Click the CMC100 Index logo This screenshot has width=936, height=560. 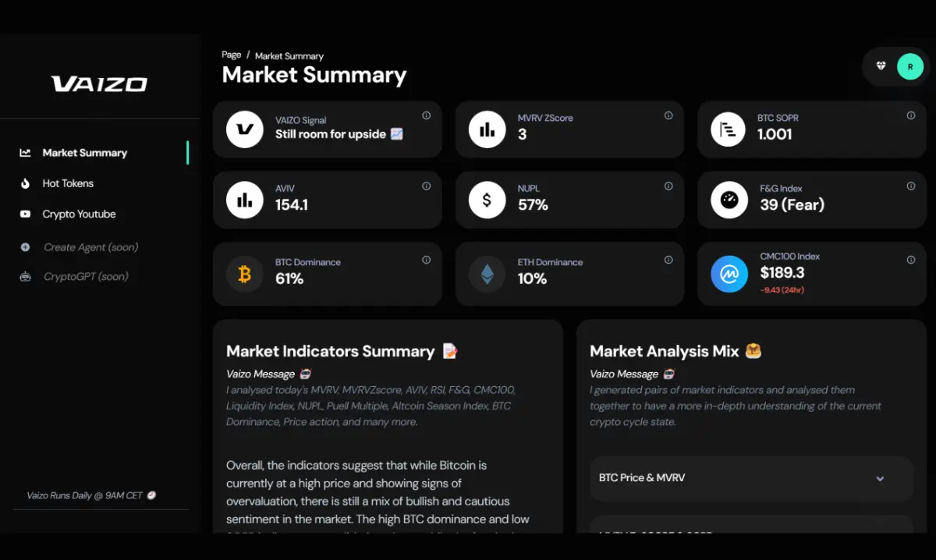tap(729, 275)
